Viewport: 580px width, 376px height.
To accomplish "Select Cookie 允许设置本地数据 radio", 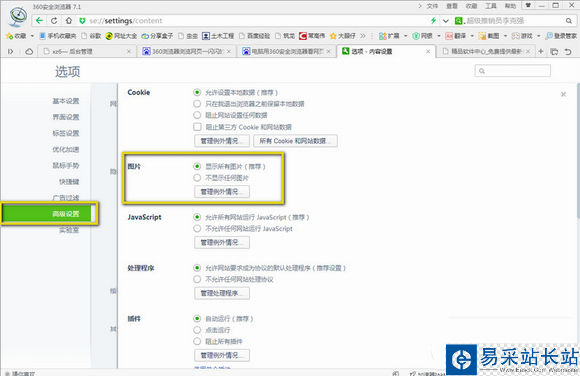I will (x=197, y=92).
